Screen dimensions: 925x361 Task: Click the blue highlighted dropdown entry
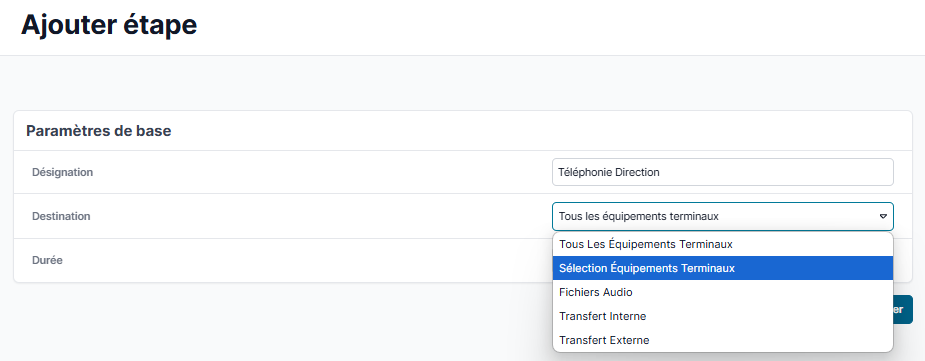(723, 268)
